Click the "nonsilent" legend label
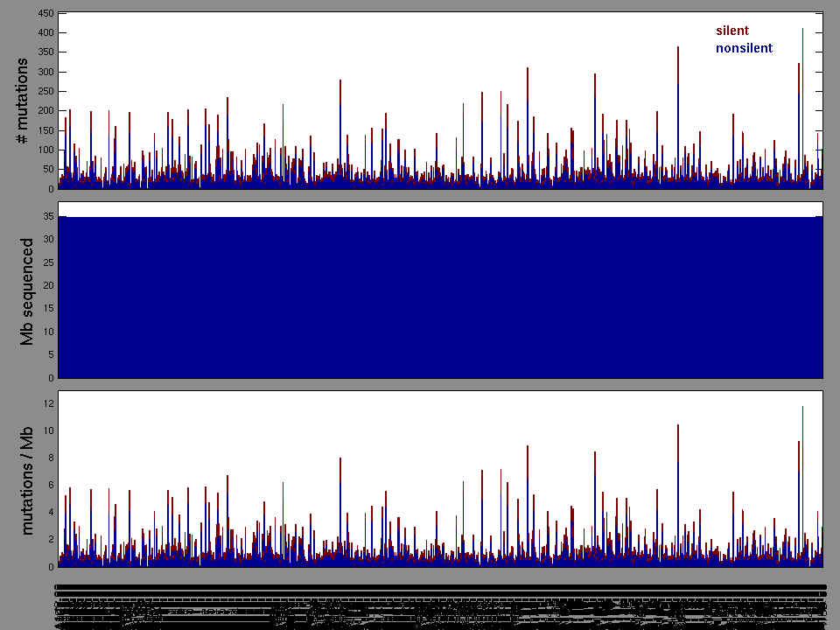This screenshot has width=840, height=630. tap(744, 49)
